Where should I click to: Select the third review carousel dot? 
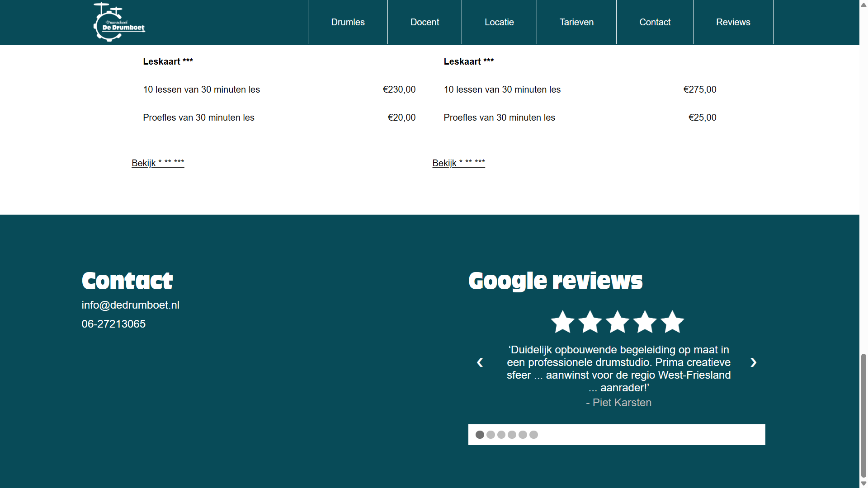(501, 435)
